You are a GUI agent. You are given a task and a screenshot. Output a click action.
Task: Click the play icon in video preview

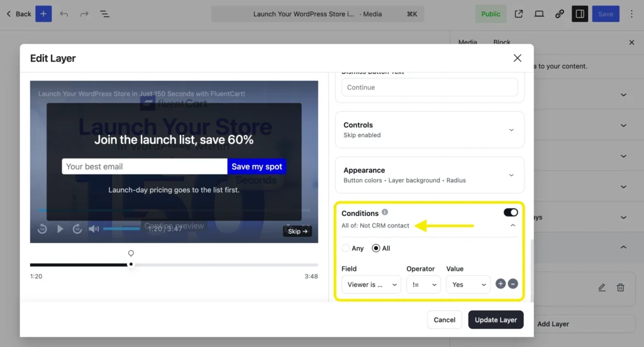tap(60, 229)
